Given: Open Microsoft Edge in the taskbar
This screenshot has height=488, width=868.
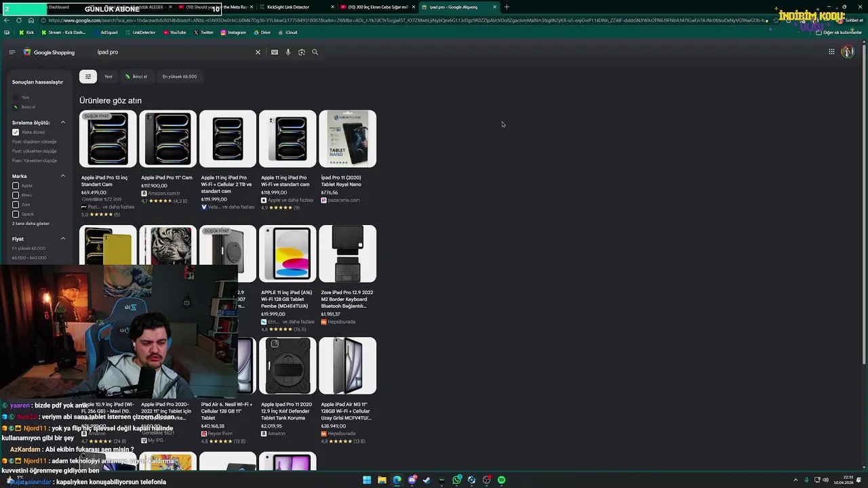Looking at the screenshot, I should click(x=397, y=480).
